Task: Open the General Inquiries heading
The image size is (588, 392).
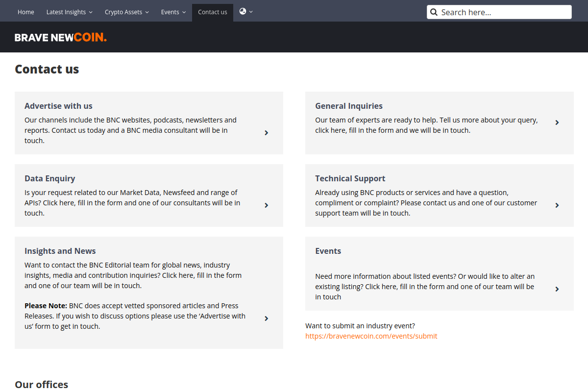Action: click(x=349, y=106)
